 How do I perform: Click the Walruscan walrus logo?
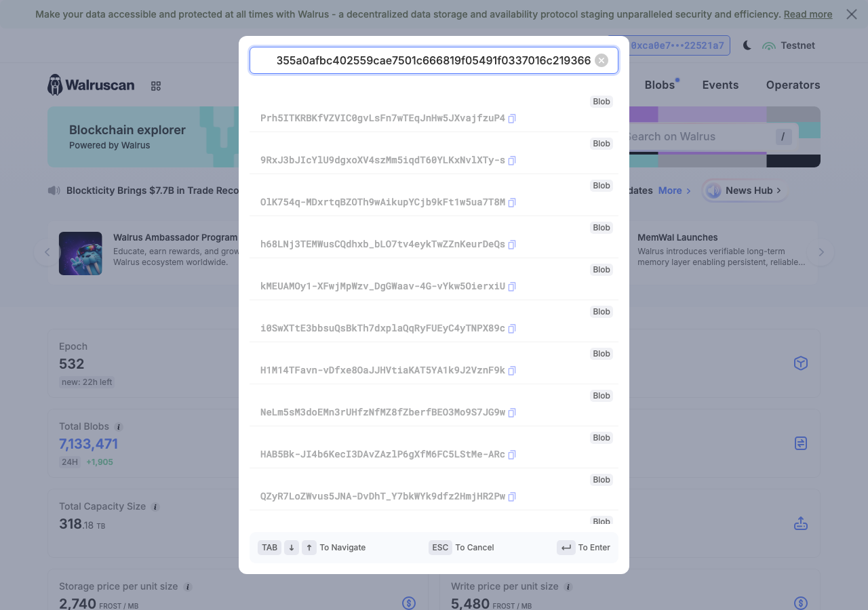[91, 85]
